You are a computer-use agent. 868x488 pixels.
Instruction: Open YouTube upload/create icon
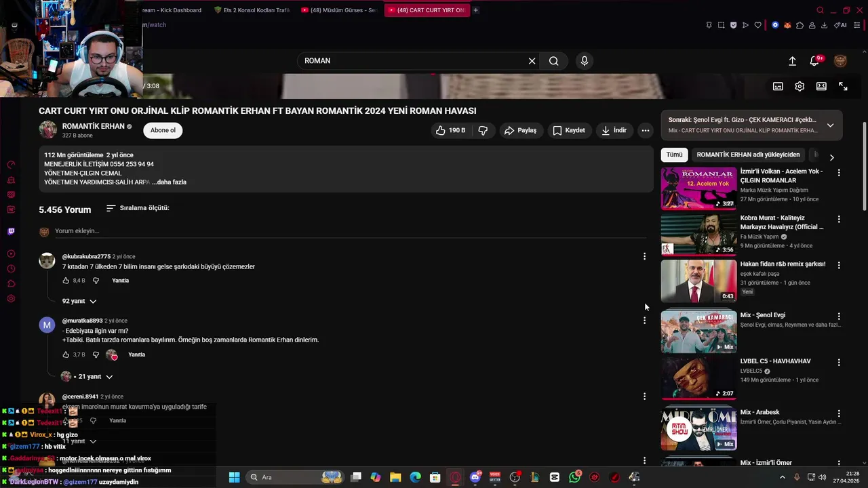click(792, 61)
